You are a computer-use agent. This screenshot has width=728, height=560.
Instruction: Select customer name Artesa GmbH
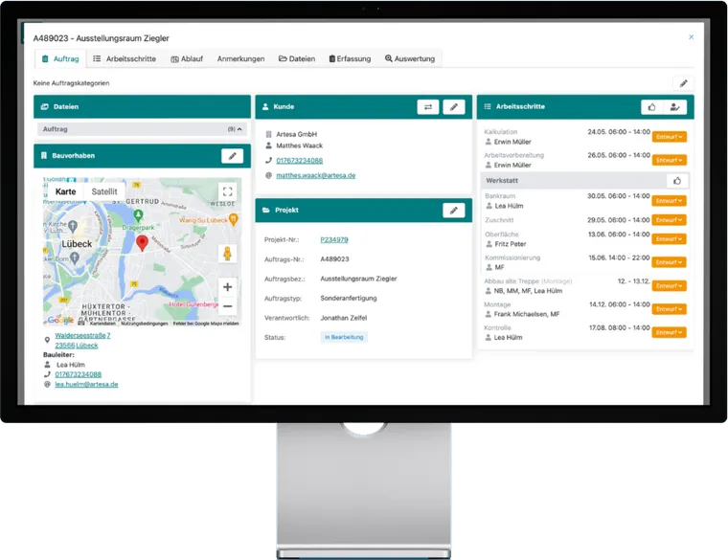[x=296, y=134]
